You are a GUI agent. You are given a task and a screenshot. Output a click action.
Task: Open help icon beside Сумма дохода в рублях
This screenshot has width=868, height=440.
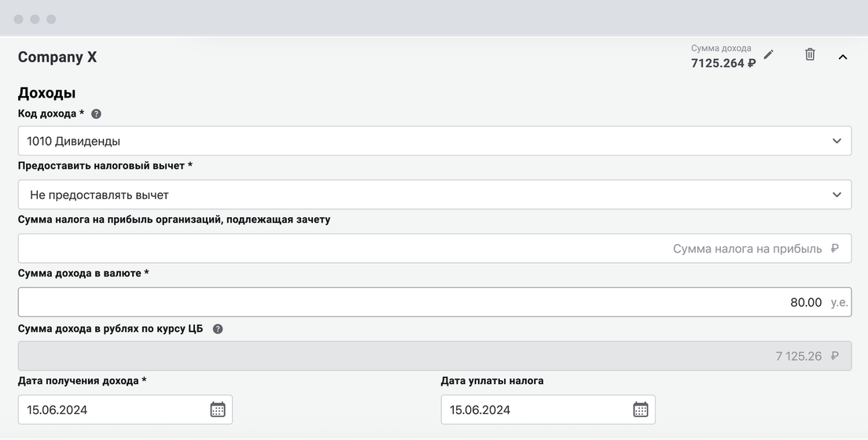218,329
